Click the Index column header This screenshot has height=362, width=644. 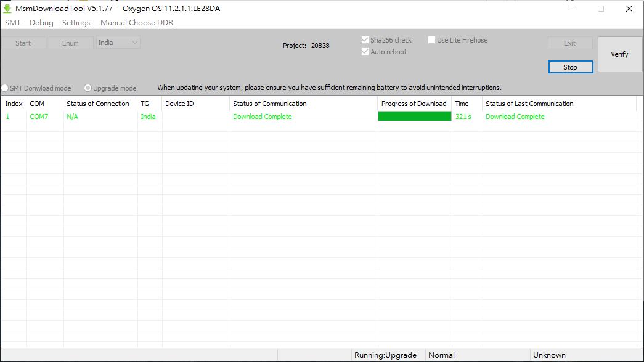(14, 104)
